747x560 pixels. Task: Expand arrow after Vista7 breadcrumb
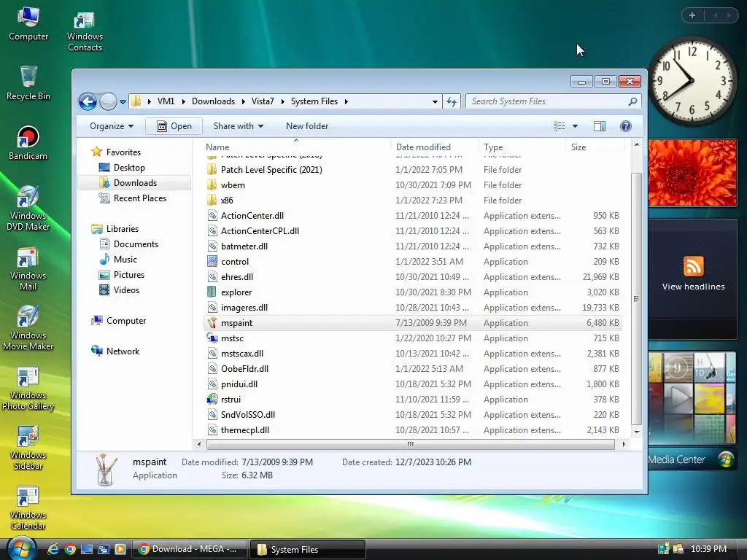tap(282, 101)
